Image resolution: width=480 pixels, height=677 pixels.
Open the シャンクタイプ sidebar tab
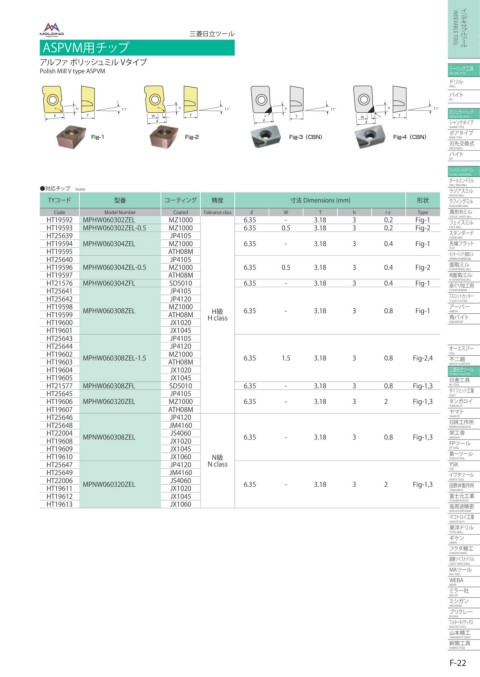(x=464, y=124)
